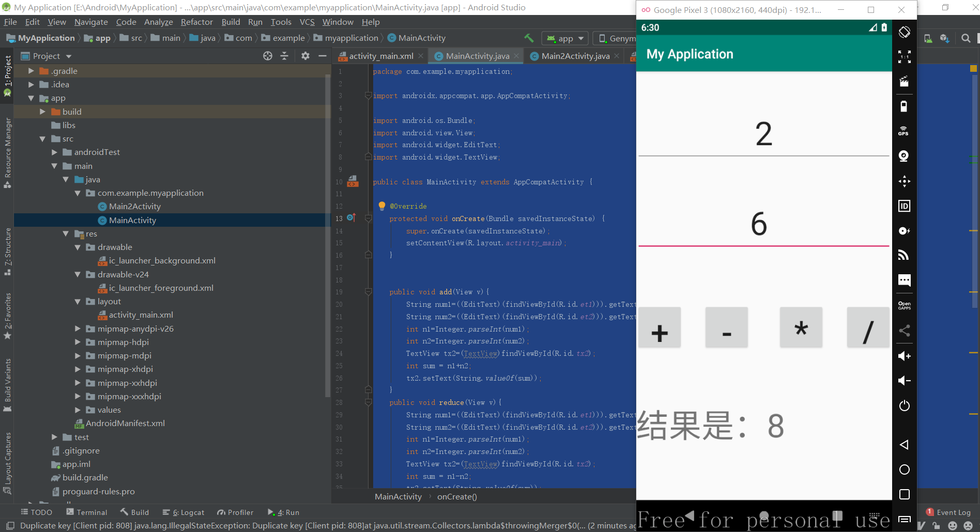Click the override gutter icon on line 13
This screenshot has width=980, height=532.
pos(351,218)
